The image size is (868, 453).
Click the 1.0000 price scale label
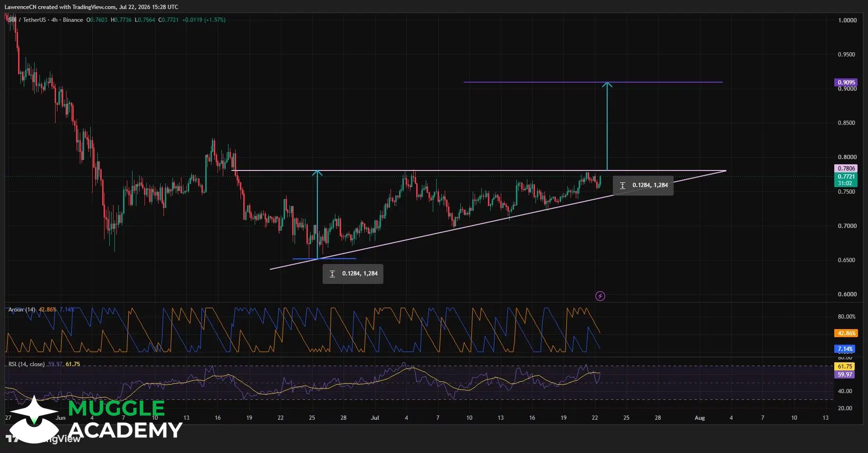coord(847,20)
